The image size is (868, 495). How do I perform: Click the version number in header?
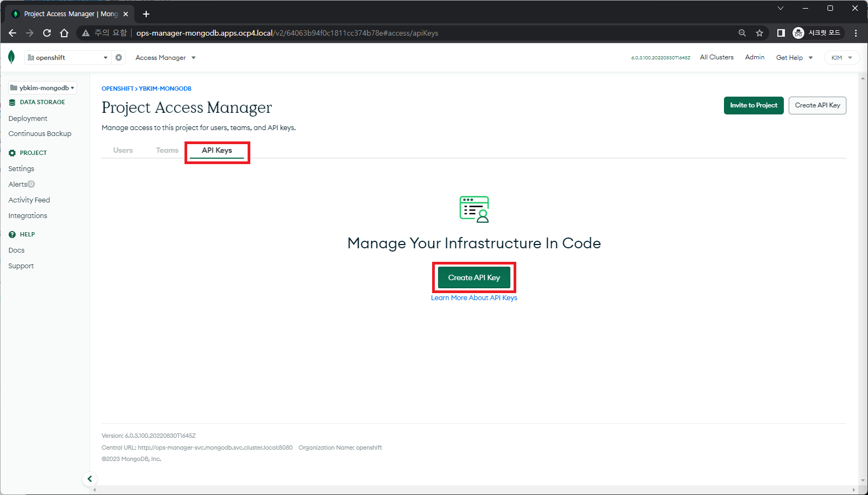tap(660, 58)
